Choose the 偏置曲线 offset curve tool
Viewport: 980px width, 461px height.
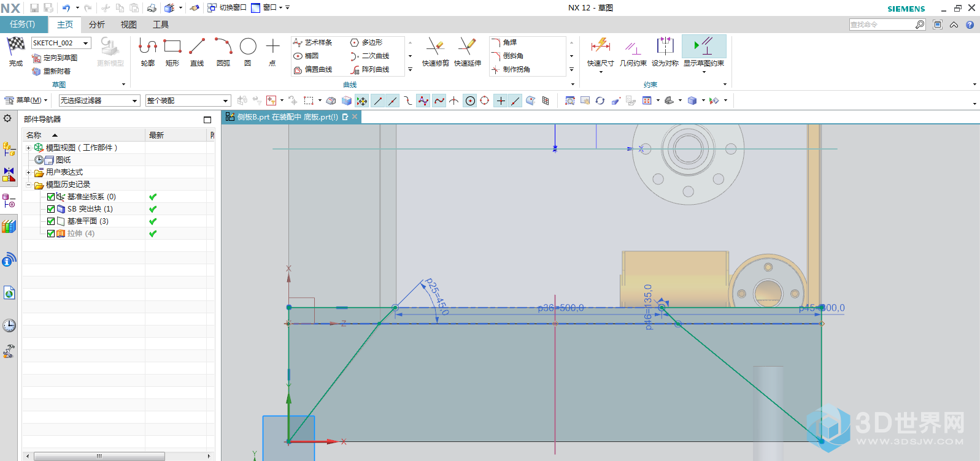[313, 69]
